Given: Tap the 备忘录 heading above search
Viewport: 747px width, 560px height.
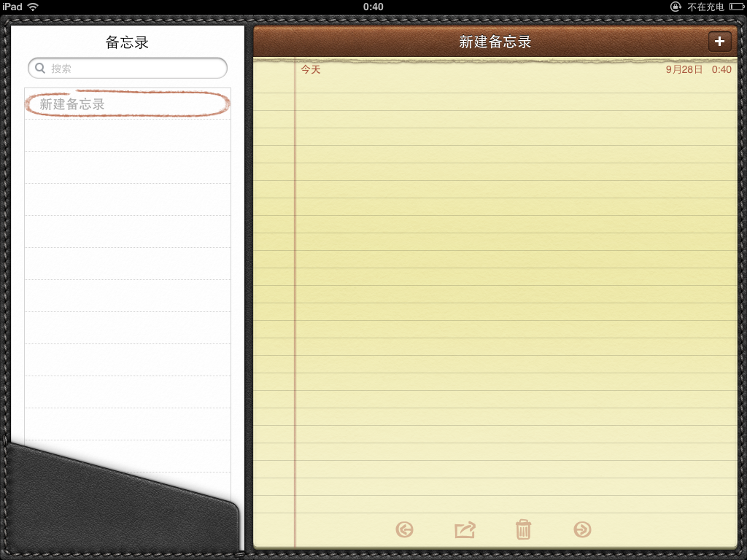Looking at the screenshot, I should (x=127, y=42).
